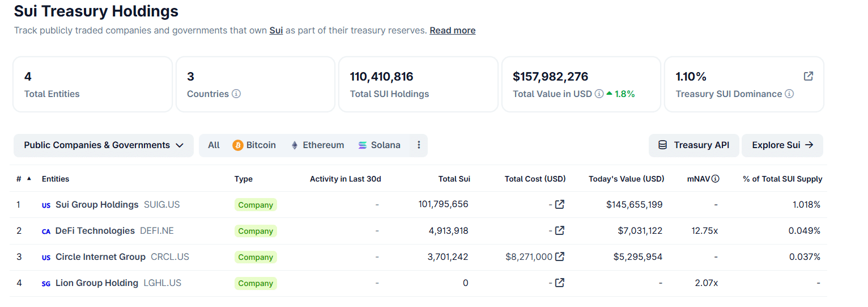Viewport: 868px width, 307px height.
Task: Select the Bitcoin treasury tab
Action: [254, 145]
